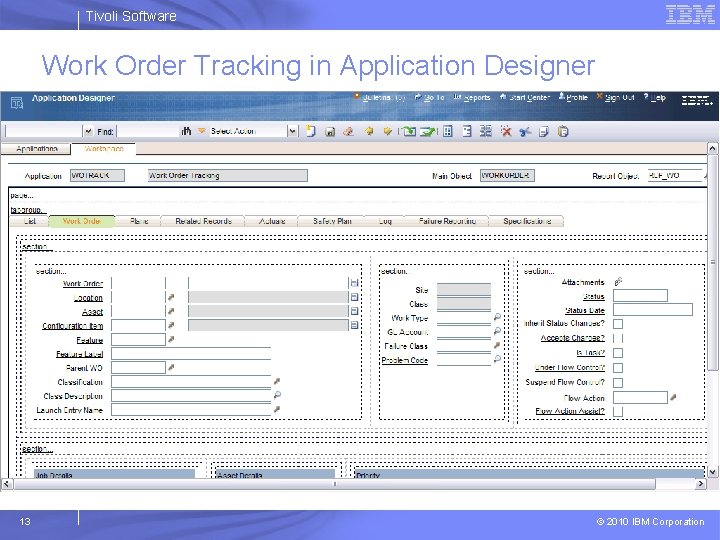Switch to the Applications tab
Screen dimensions: 720x540
pyautogui.click(x=37, y=149)
